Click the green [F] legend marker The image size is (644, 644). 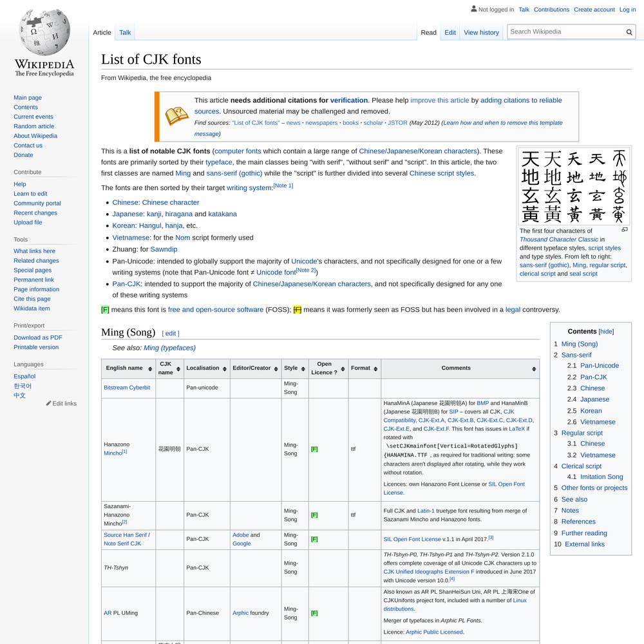pyautogui.click(x=105, y=310)
